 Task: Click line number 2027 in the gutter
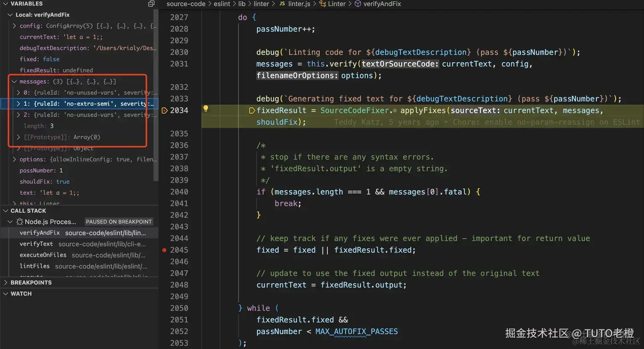click(179, 17)
